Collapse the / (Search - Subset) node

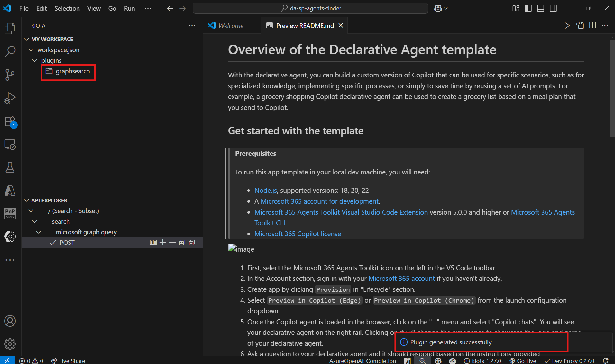(31, 211)
